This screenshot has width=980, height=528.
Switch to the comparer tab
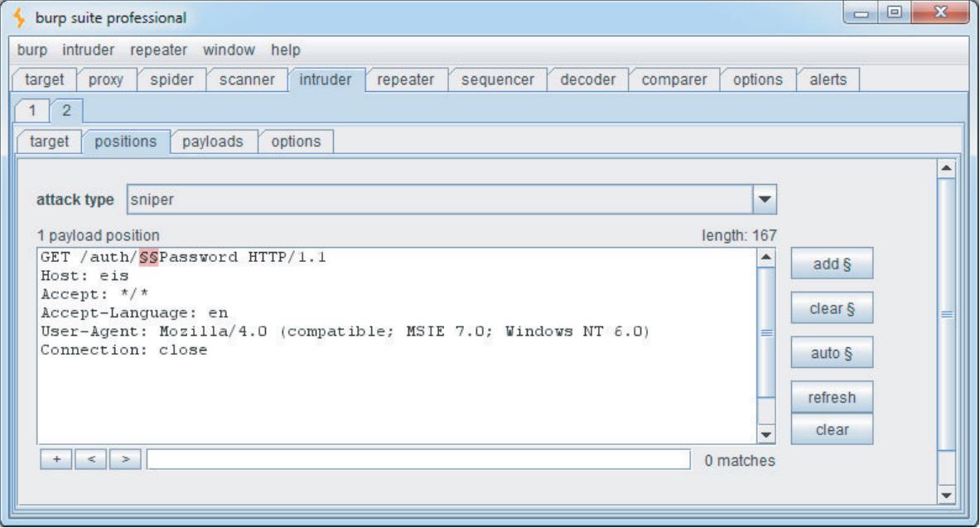pos(674,80)
